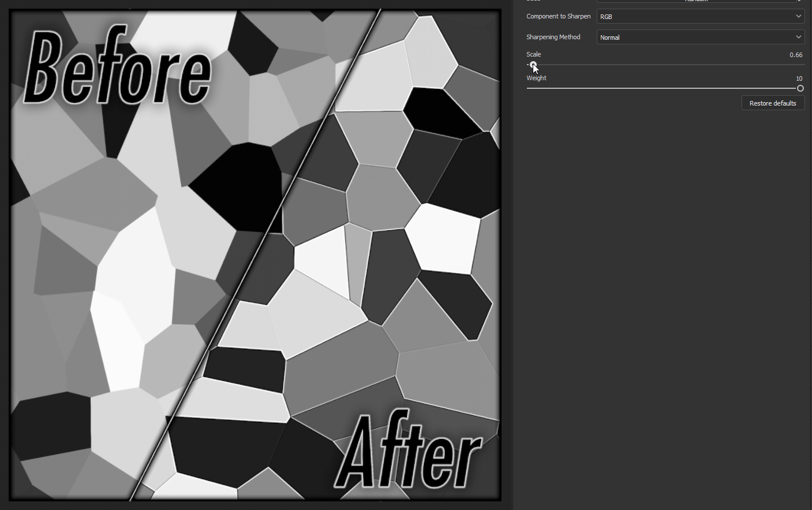Screen dimensions: 812x510
Task: Click the Weight slider handle
Action: [800, 88]
